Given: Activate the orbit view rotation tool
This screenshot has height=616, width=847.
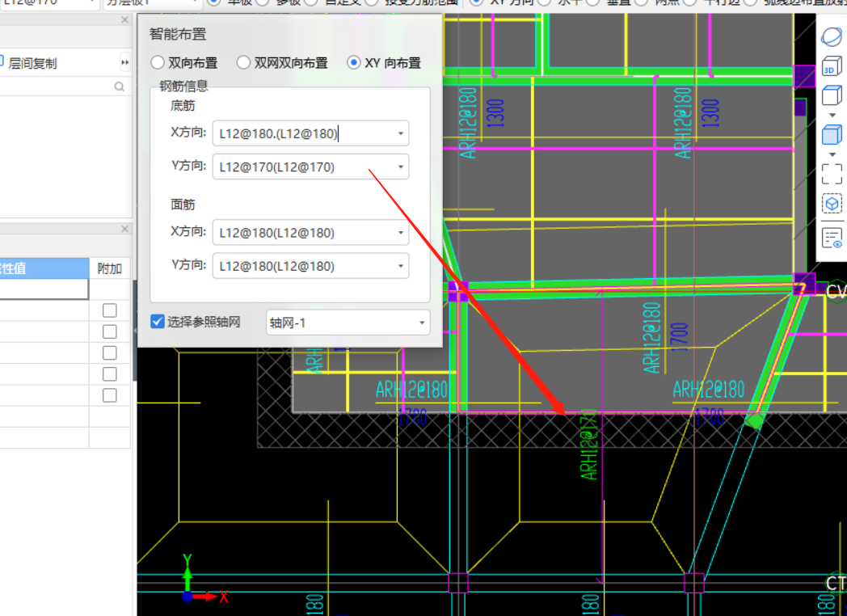Looking at the screenshot, I should (x=832, y=36).
